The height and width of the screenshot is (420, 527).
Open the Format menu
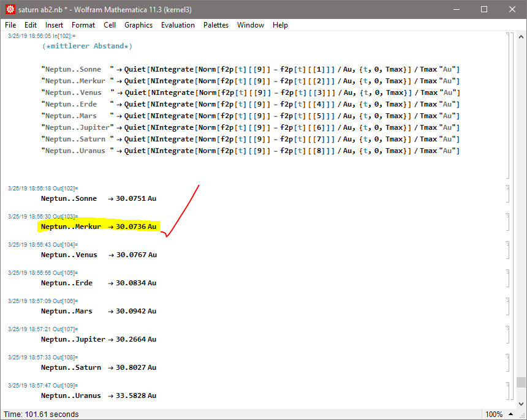[83, 25]
